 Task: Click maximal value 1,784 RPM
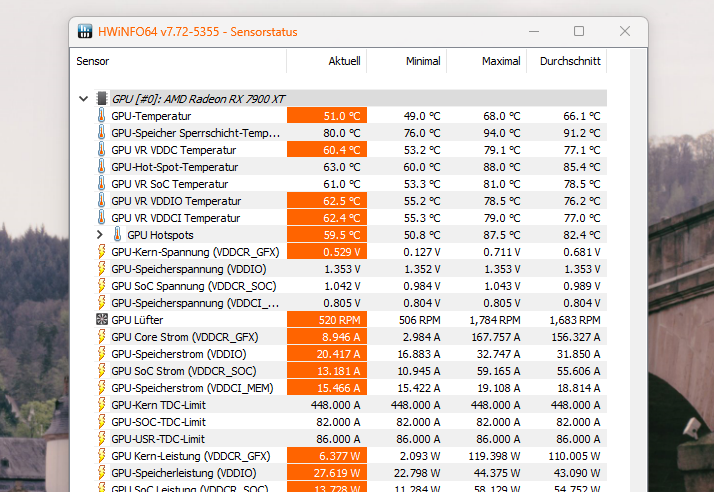coord(495,320)
